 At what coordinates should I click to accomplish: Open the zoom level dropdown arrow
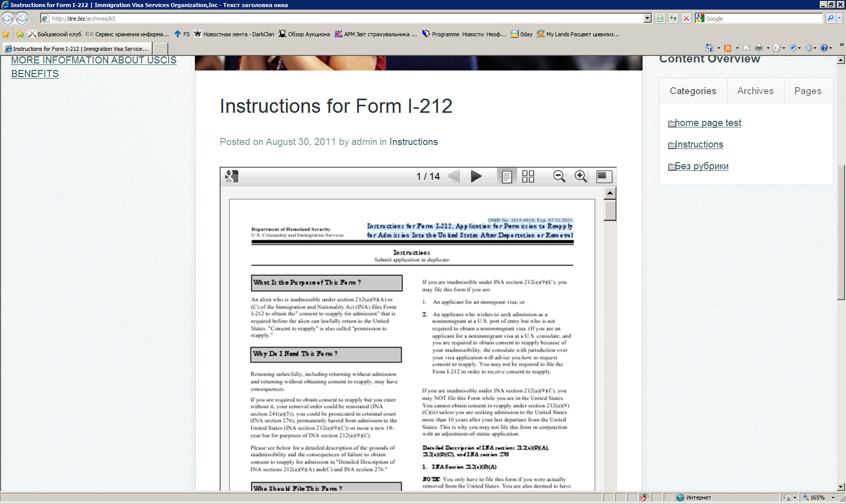pos(833,497)
